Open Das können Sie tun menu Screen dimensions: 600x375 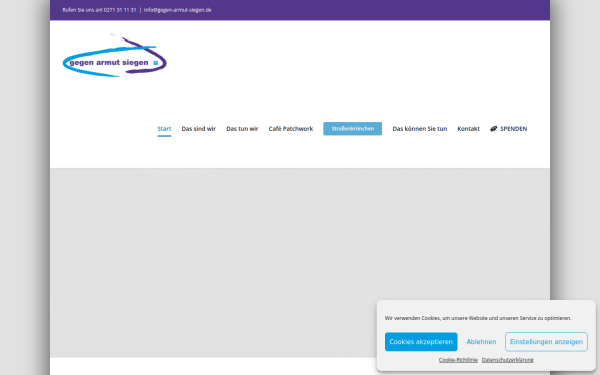419,129
